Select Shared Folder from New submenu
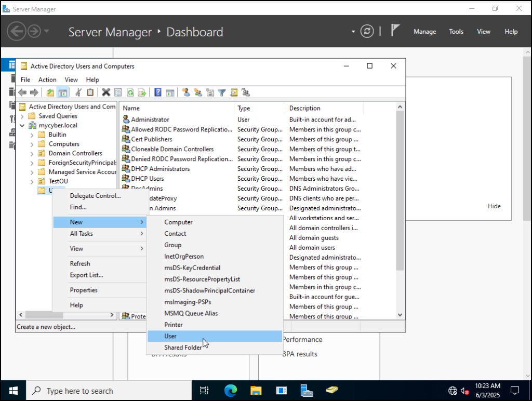The width and height of the screenshot is (532, 401). pos(215,347)
